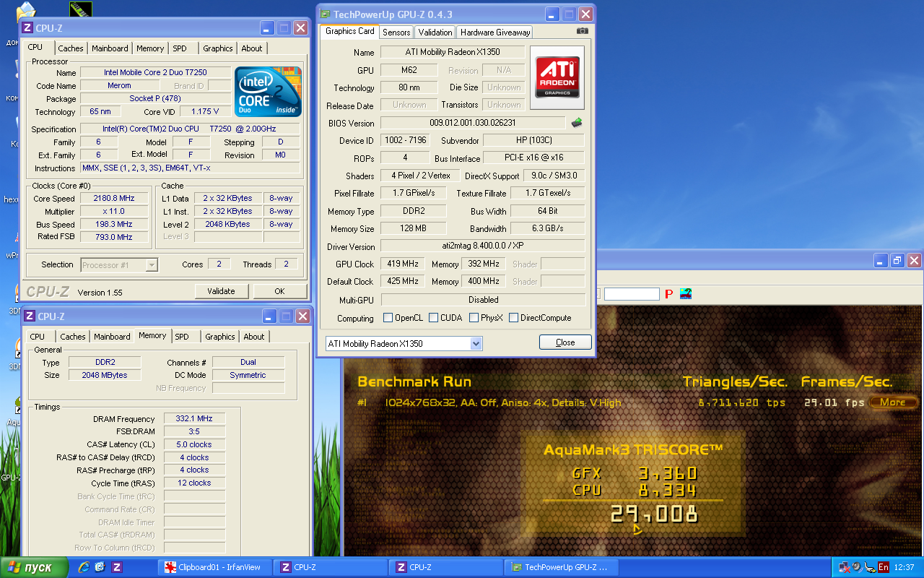Click the GPU Clock 419 MHz value

403,264
